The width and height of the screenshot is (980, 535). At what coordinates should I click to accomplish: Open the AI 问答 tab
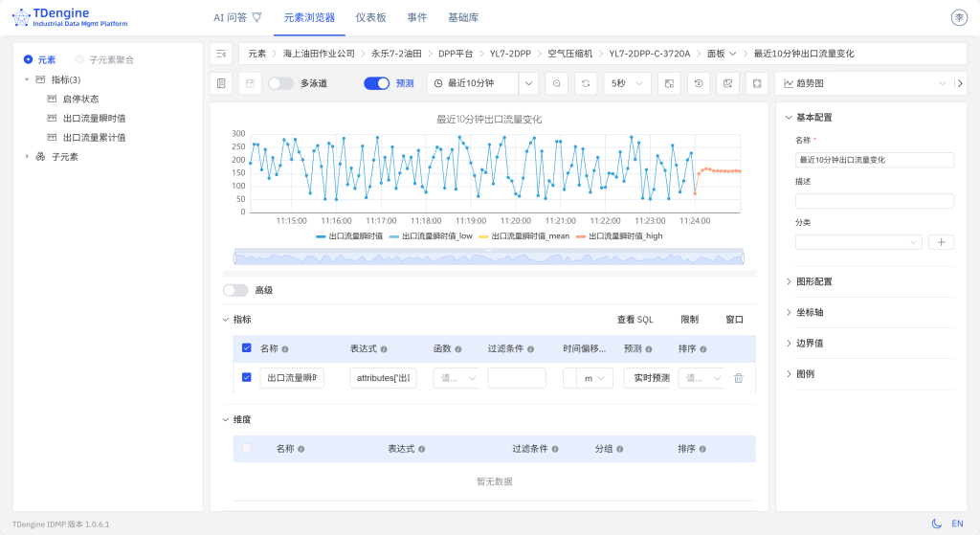click(237, 17)
